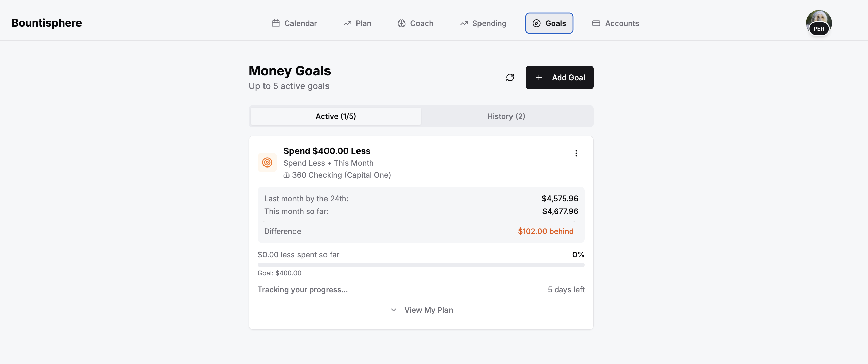The height and width of the screenshot is (364, 868).
Task: Click the Accounts card icon
Action: 596,23
